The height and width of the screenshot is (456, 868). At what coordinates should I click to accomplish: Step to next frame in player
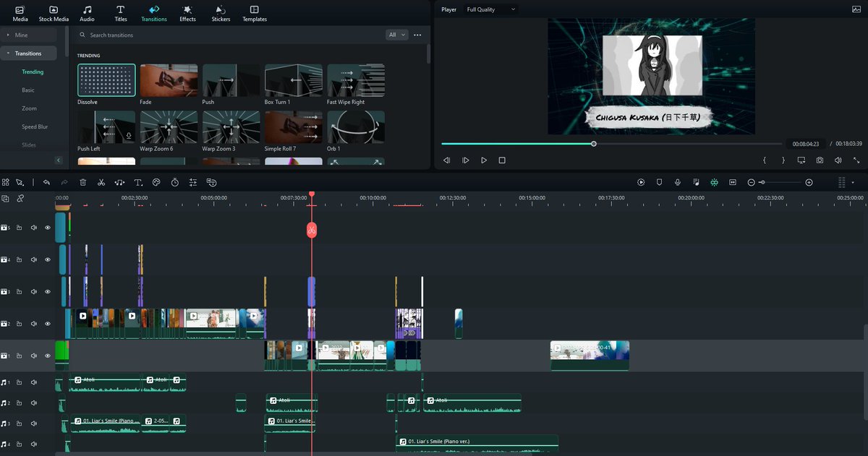pos(465,160)
